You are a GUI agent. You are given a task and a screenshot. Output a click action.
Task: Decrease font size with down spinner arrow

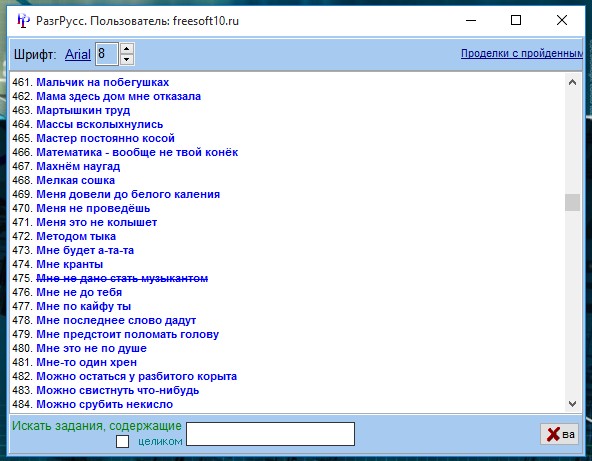[127, 59]
